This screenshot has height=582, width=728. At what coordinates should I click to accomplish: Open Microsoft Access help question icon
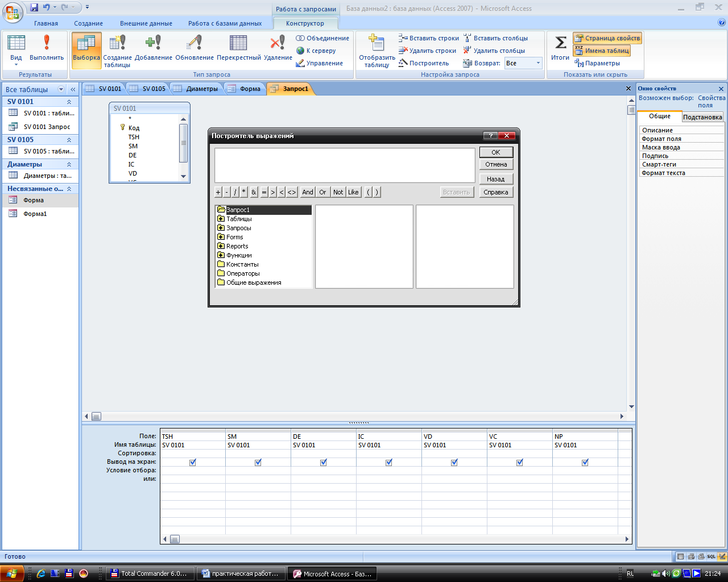(722, 23)
